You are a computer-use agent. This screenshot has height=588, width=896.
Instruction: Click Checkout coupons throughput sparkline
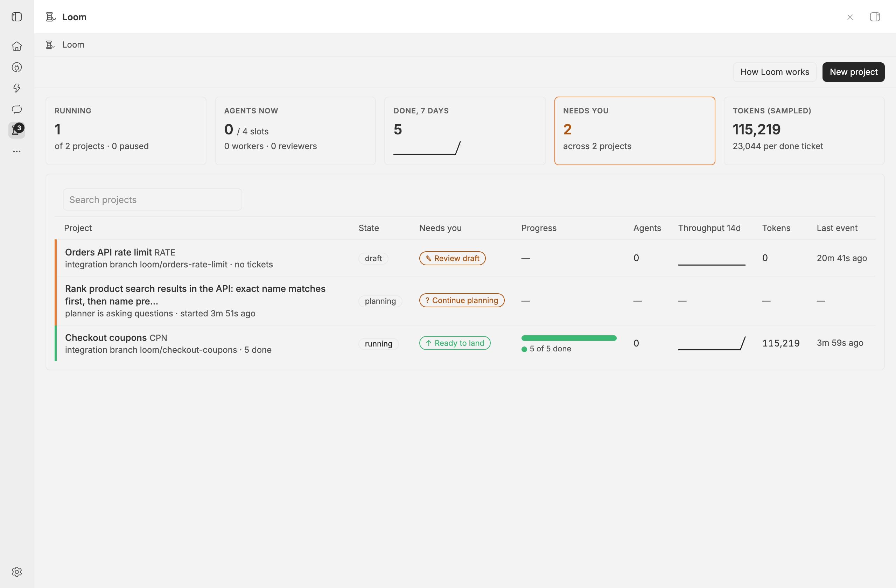(712, 343)
